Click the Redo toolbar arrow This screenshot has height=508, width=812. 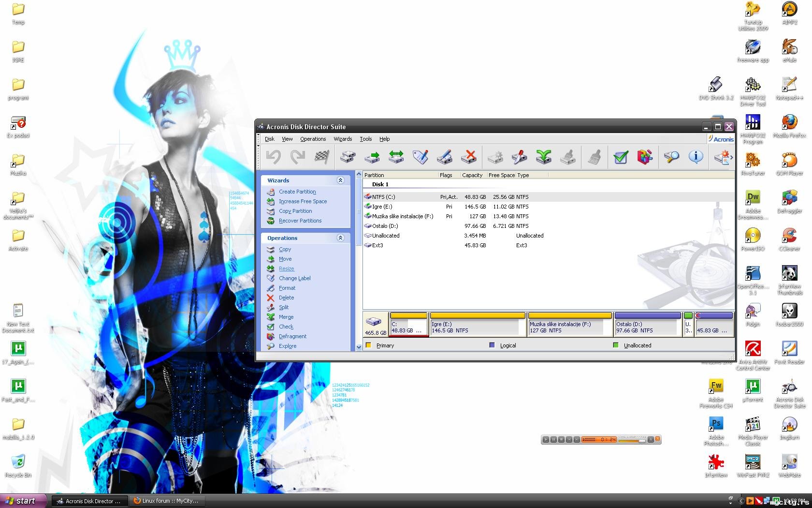point(298,157)
